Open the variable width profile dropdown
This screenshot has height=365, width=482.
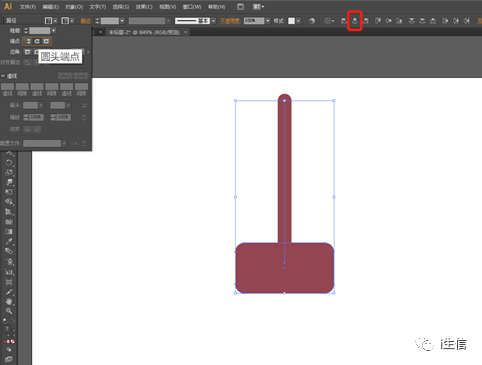coord(168,21)
